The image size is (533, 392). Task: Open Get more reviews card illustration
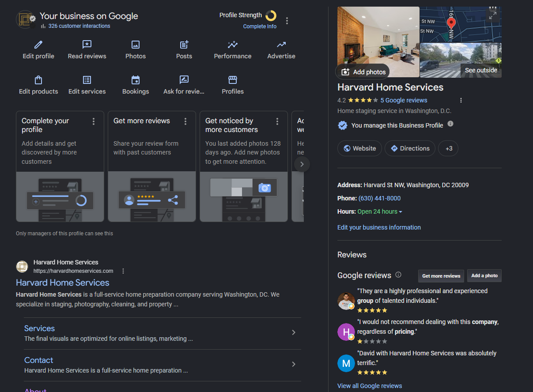[152, 196]
